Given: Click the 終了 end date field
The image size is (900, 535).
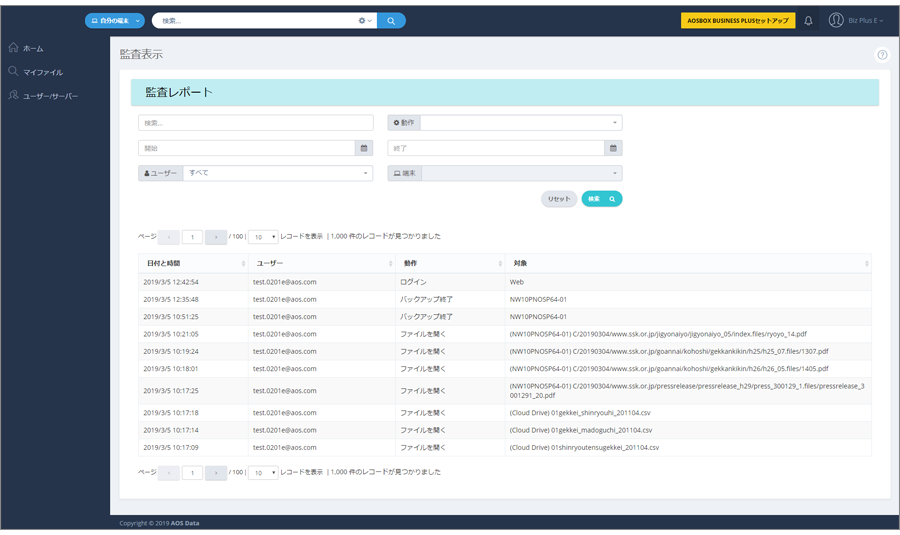Looking at the screenshot, I should [x=496, y=148].
